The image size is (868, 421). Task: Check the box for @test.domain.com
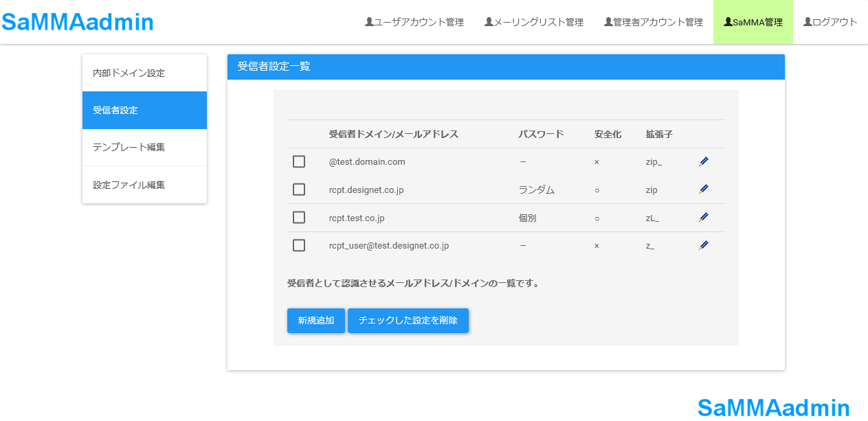point(299,161)
